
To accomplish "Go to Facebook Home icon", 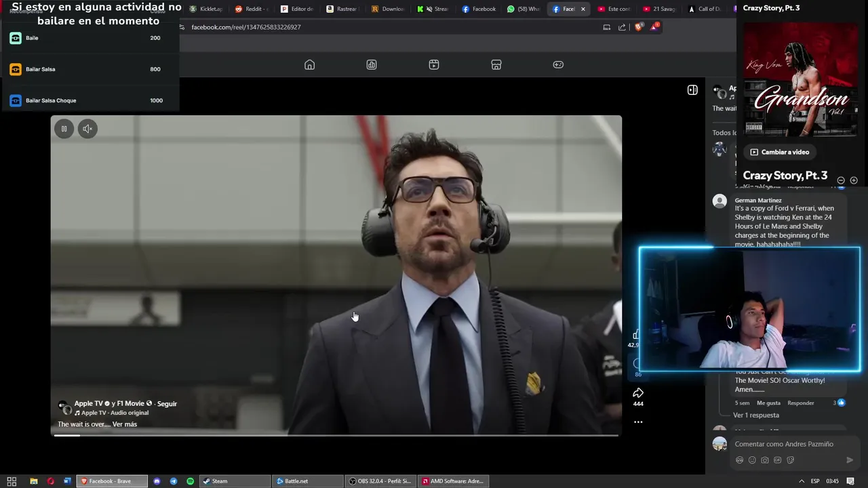I will [x=309, y=64].
